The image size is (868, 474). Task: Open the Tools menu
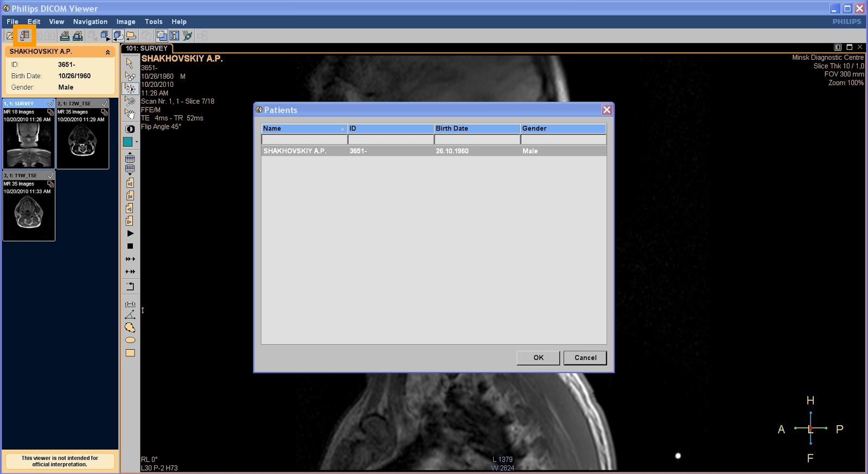point(154,22)
